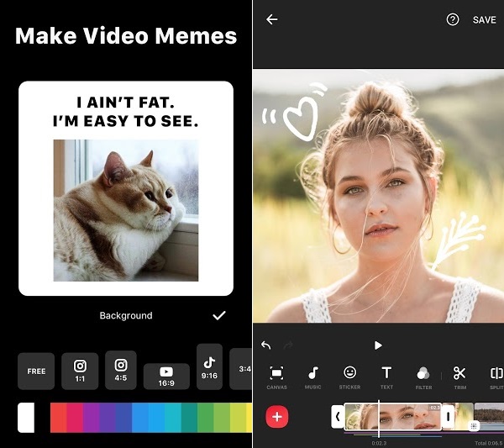Select the landscape clip in the timeline
504x448 pixels.
(x=489, y=417)
